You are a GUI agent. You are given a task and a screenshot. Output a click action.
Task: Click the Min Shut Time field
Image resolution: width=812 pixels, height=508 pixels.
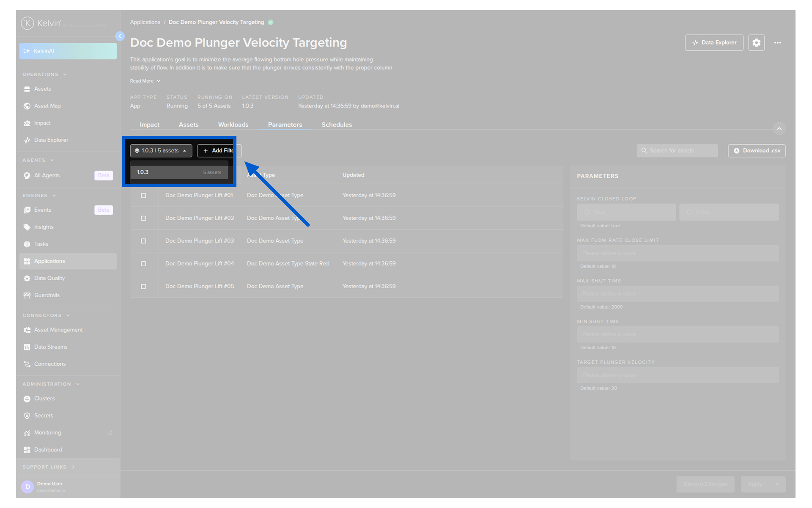tap(678, 334)
